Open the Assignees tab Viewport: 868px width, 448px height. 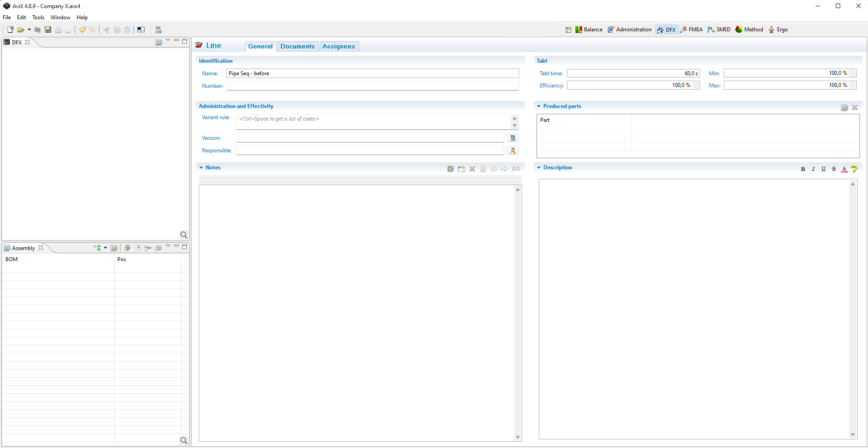click(x=339, y=46)
